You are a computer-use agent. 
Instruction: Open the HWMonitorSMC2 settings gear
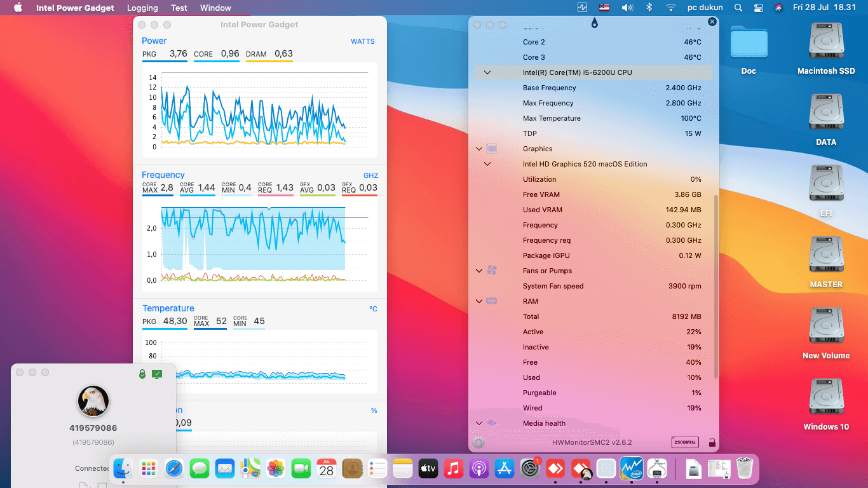[x=479, y=442]
